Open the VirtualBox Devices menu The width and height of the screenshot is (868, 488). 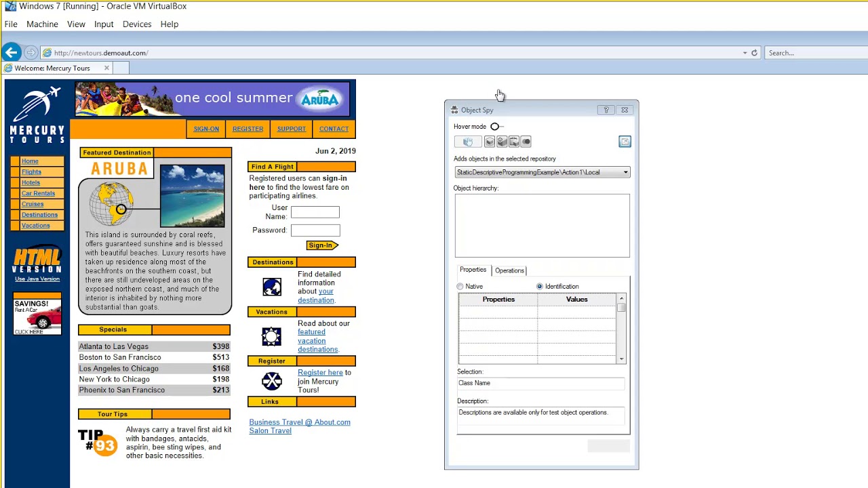point(137,24)
